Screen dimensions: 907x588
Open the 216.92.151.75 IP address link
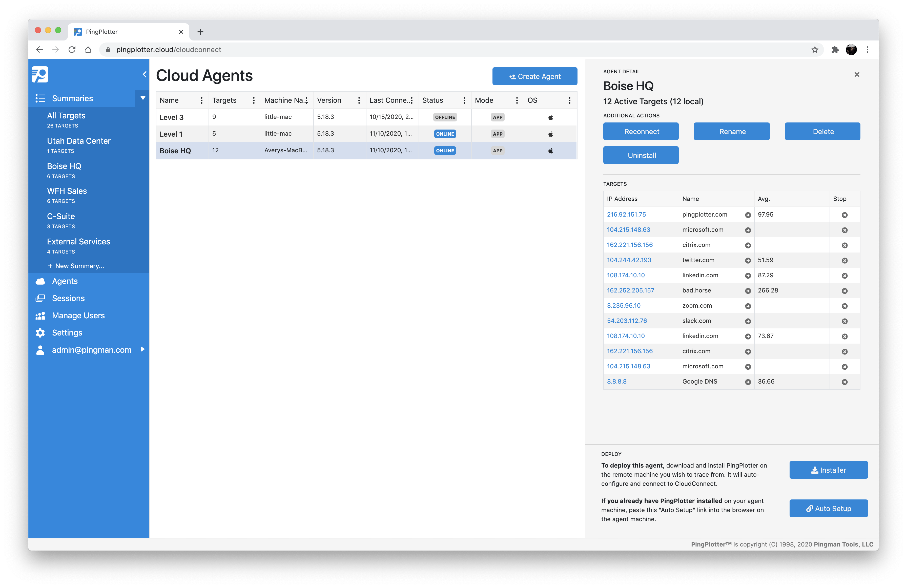point(626,215)
